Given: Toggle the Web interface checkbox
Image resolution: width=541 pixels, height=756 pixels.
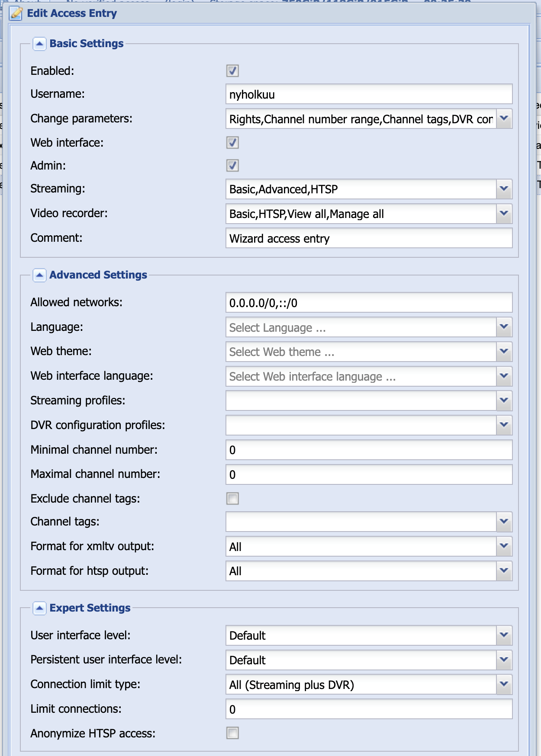Looking at the screenshot, I should click(x=232, y=143).
